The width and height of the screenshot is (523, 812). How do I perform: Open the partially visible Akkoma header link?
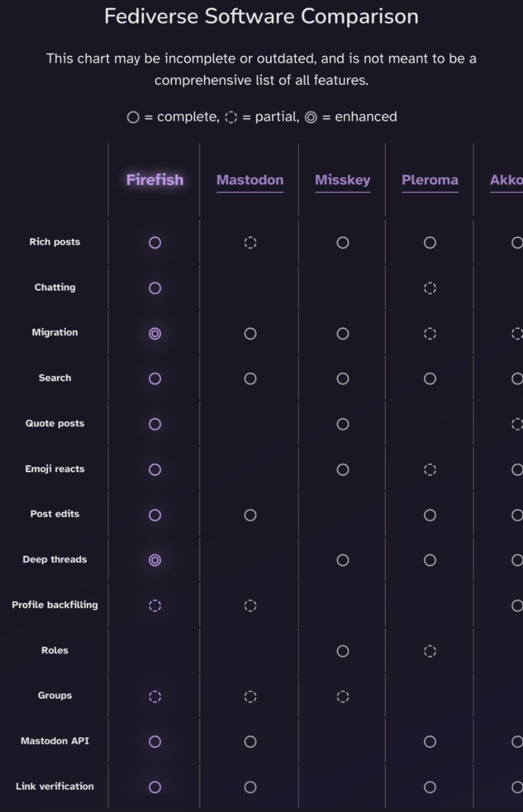506,180
